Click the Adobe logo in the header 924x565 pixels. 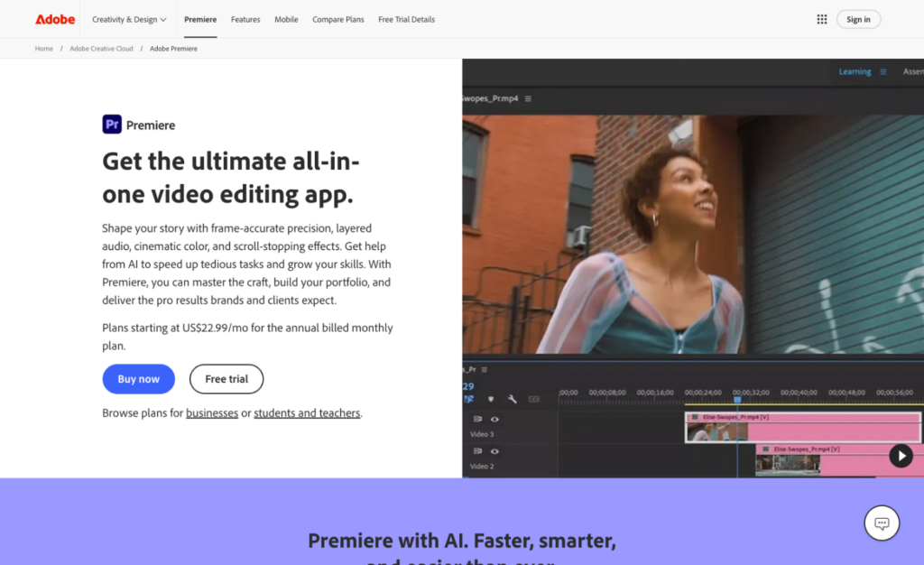click(55, 19)
